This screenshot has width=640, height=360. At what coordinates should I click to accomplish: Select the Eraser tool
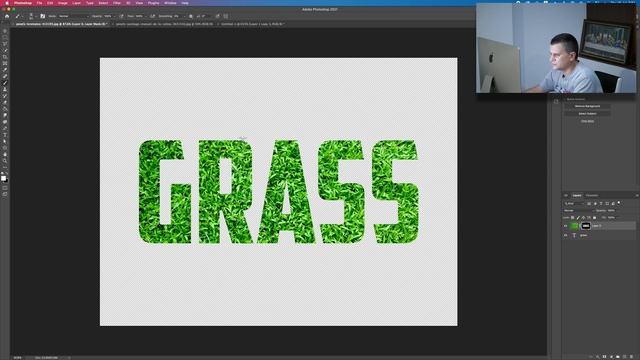coord(5,102)
